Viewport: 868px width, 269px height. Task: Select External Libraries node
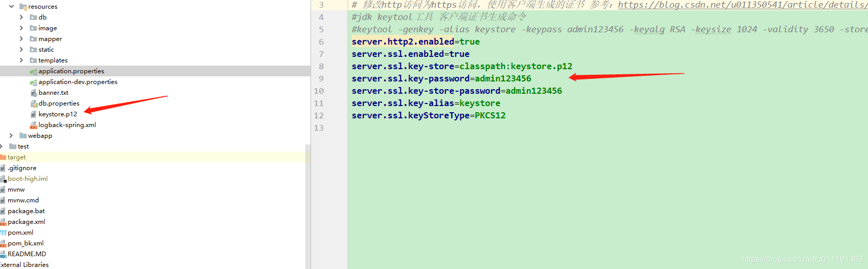pos(24,265)
